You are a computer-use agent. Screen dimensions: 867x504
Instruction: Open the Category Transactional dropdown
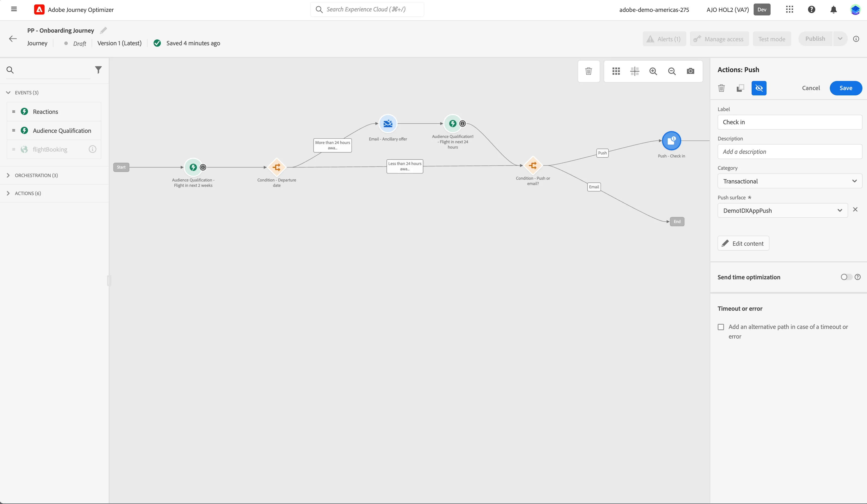(x=790, y=181)
